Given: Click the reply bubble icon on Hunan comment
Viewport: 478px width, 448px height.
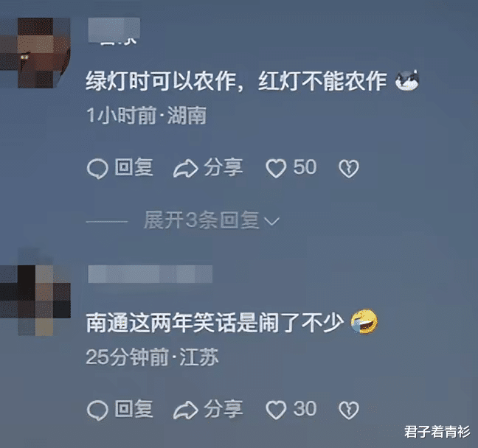Looking at the screenshot, I should coord(97,169).
